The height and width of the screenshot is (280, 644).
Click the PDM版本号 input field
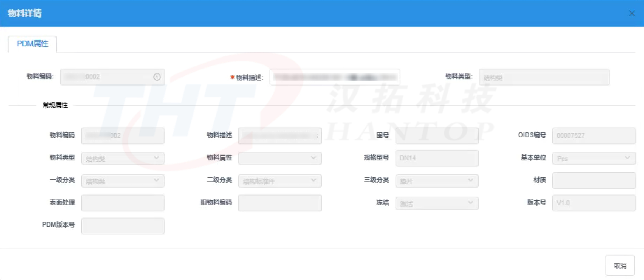[x=123, y=226]
